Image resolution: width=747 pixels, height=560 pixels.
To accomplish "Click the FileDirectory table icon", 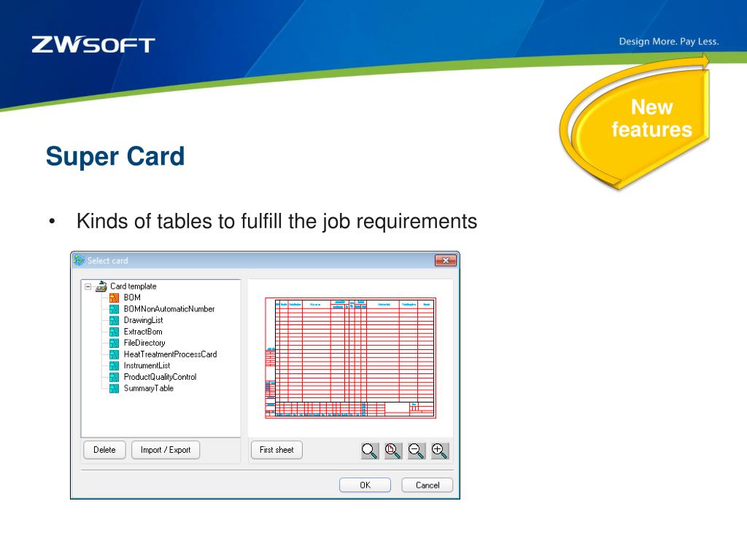I will (x=115, y=343).
